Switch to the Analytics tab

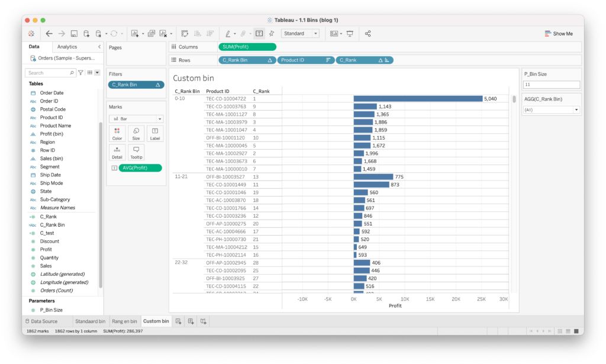click(x=67, y=47)
